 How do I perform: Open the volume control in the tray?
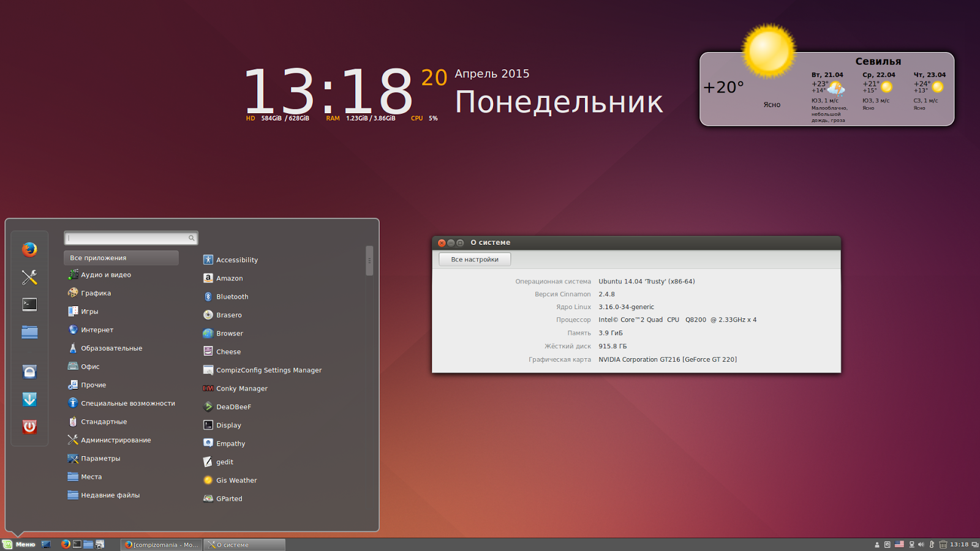(x=921, y=544)
